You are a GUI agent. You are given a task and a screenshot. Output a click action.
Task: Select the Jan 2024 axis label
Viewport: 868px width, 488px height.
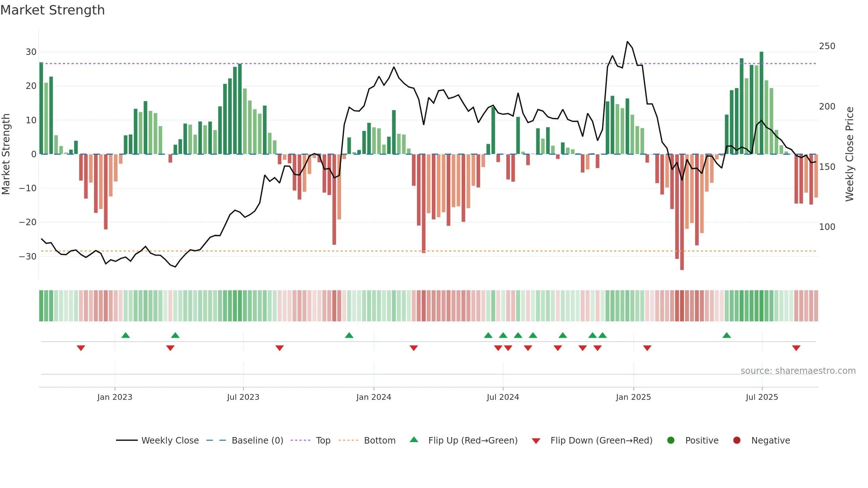374,397
